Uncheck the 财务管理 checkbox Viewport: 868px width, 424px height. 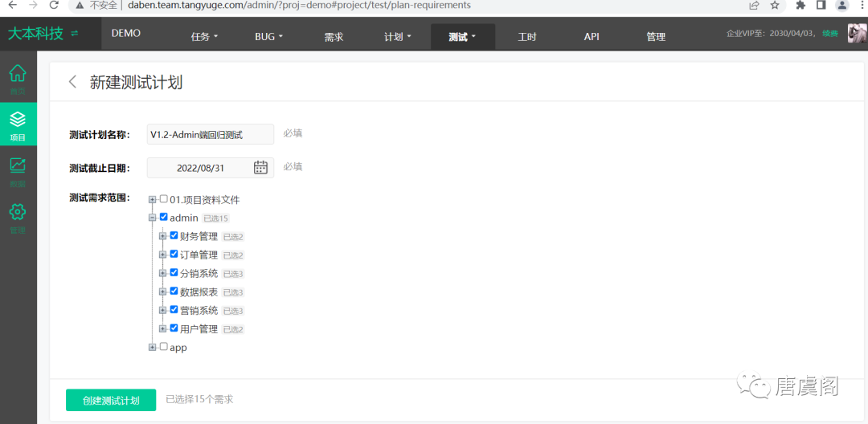[x=174, y=235]
